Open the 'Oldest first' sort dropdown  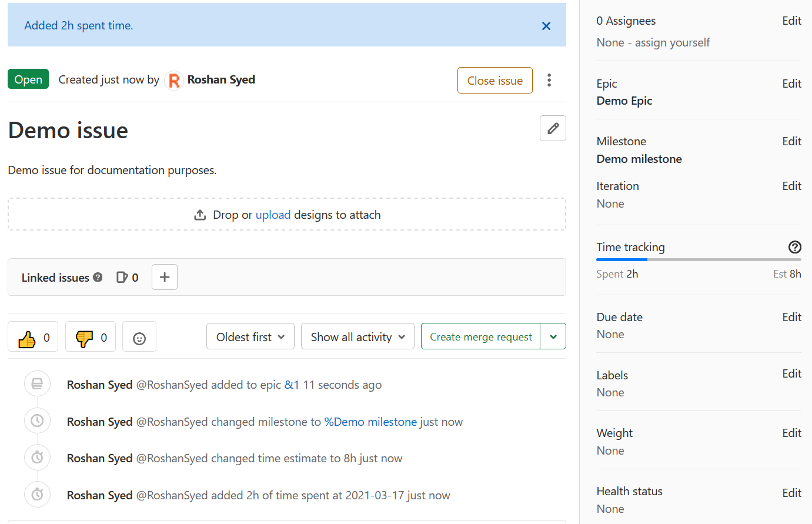pos(250,337)
